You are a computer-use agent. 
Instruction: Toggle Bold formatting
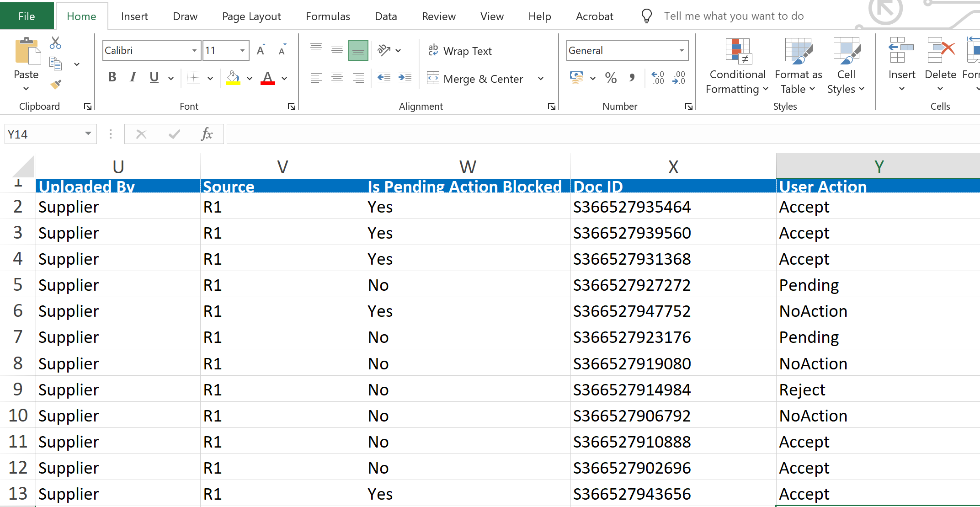[x=112, y=77]
